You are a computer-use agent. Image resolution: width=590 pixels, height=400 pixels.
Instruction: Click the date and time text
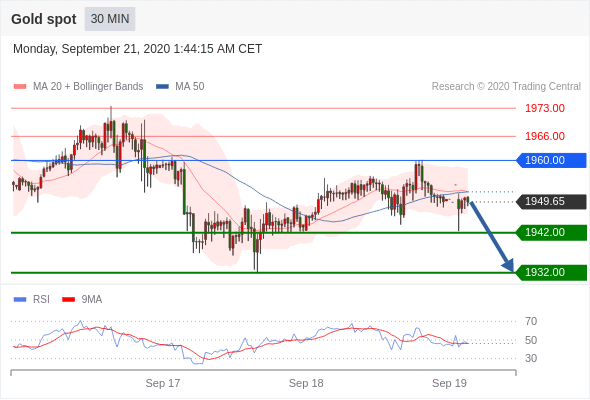click(137, 49)
